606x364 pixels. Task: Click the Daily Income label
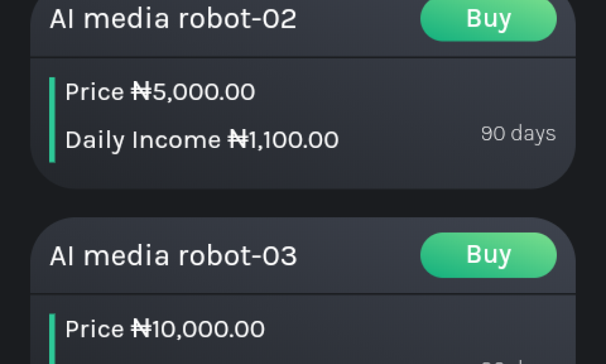[x=143, y=140]
